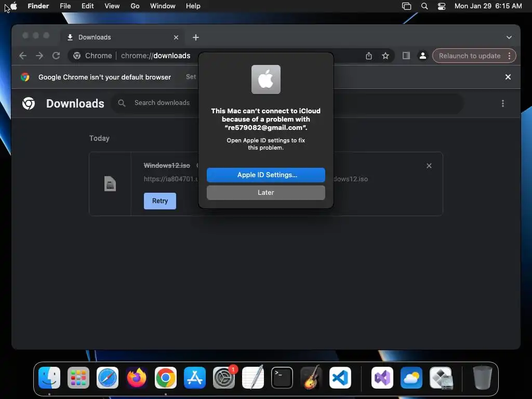This screenshot has width=532, height=399.
Task: Open Launchpad from the Dock
Action: coord(78,378)
